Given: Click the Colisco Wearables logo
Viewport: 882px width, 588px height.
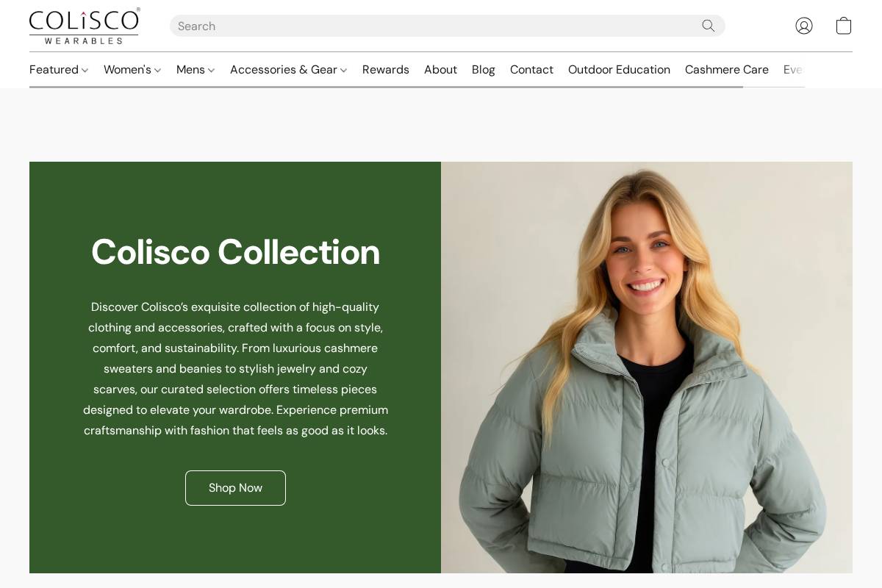Looking at the screenshot, I should tap(84, 26).
